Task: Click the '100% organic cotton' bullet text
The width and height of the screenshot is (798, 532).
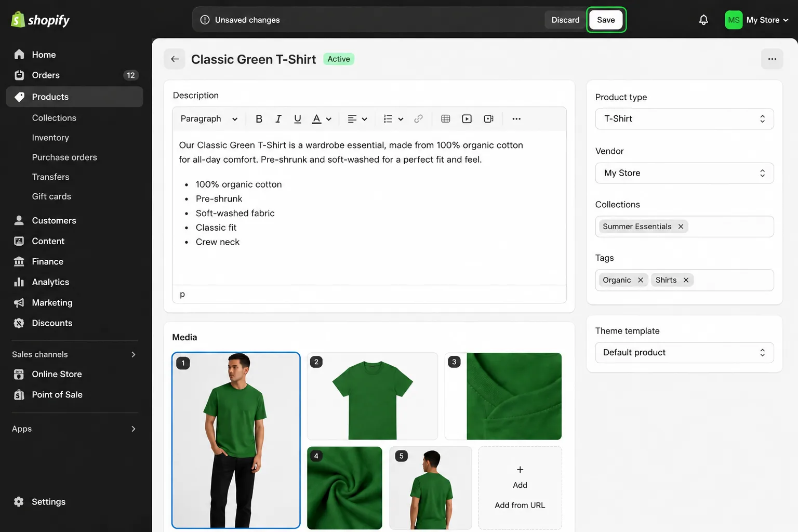Action: coord(239,184)
